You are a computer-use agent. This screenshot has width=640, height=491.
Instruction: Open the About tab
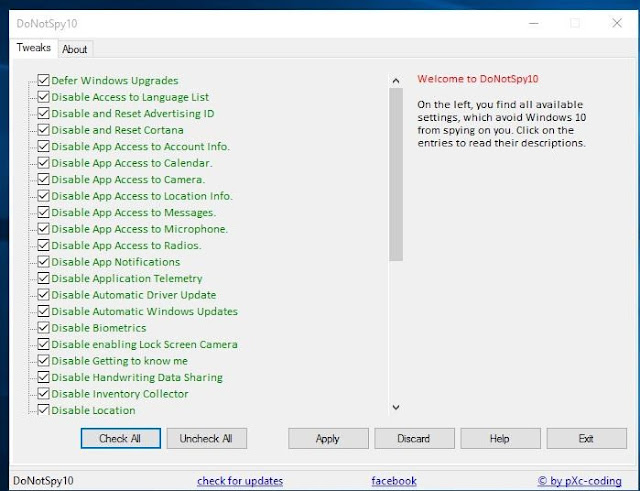75,49
